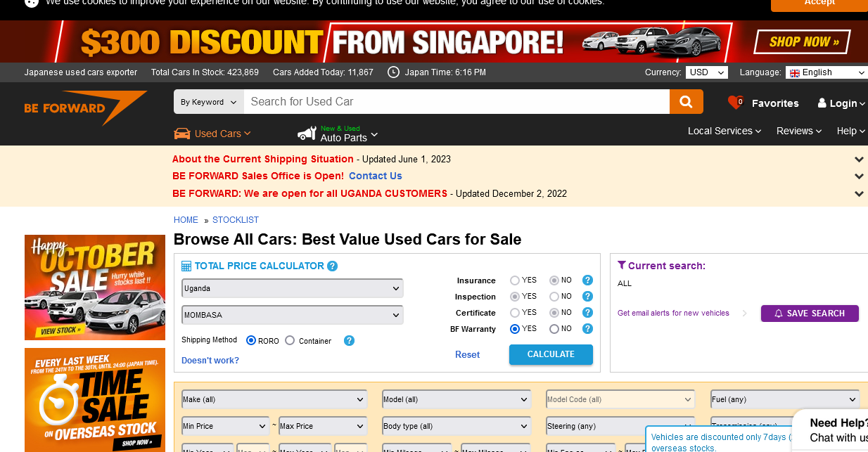Open the Help menu

click(851, 131)
